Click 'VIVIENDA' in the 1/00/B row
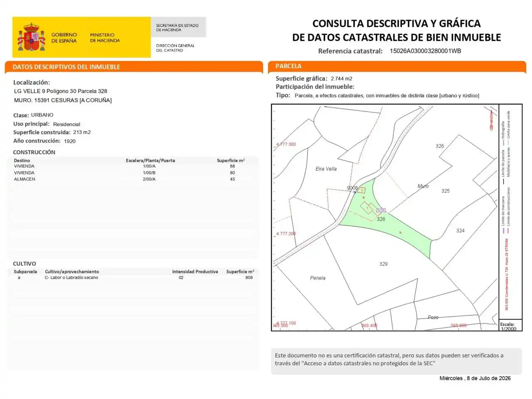Viewport: 532px width, 399px height. (x=24, y=173)
